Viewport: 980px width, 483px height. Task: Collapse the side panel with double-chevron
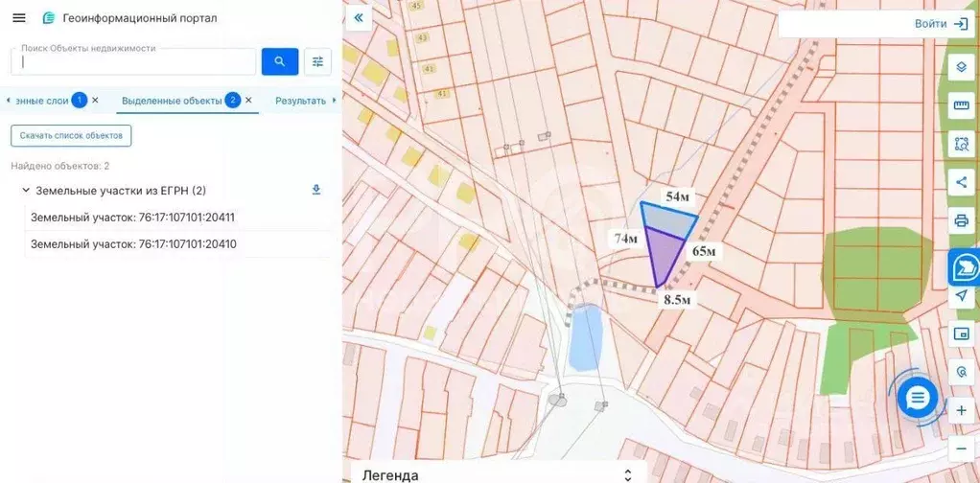click(x=359, y=17)
